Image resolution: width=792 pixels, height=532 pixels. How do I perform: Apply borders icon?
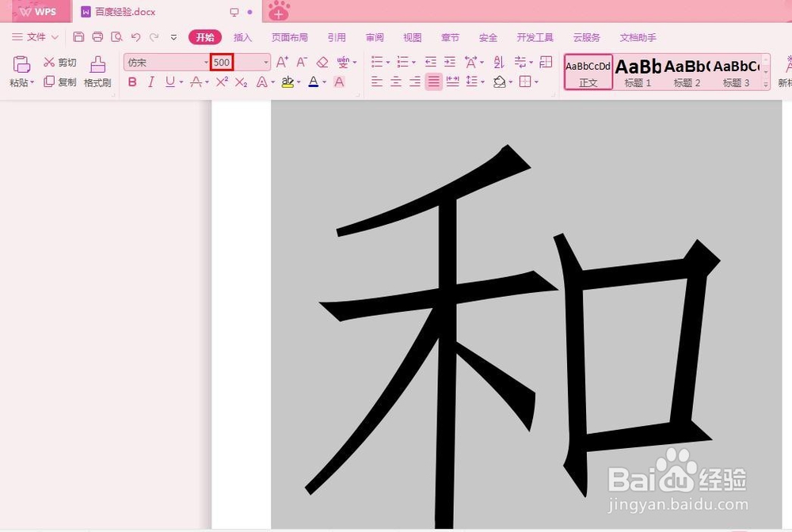(x=525, y=82)
